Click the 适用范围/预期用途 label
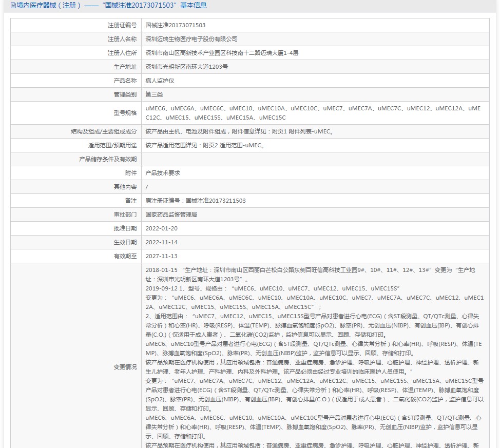The image size is (500, 448). click(x=112, y=145)
